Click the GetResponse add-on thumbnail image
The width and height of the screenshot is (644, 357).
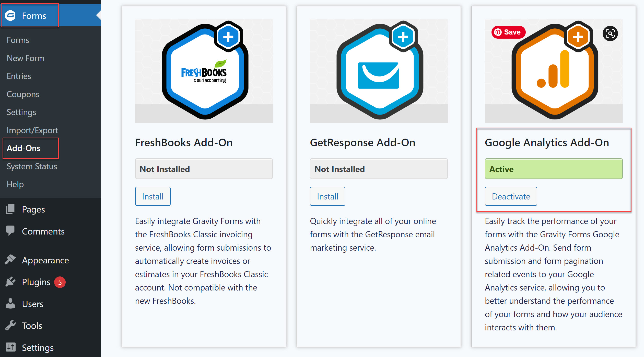pyautogui.click(x=379, y=71)
